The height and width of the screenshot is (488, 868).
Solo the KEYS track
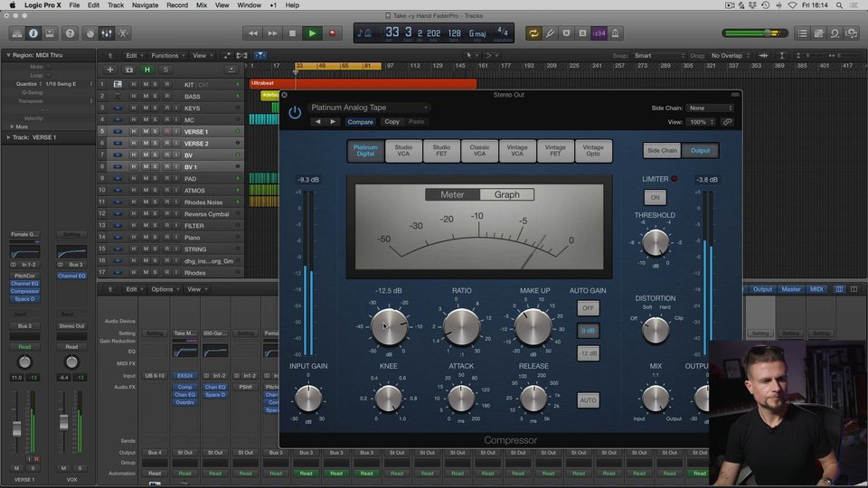click(x=156, y=108)
